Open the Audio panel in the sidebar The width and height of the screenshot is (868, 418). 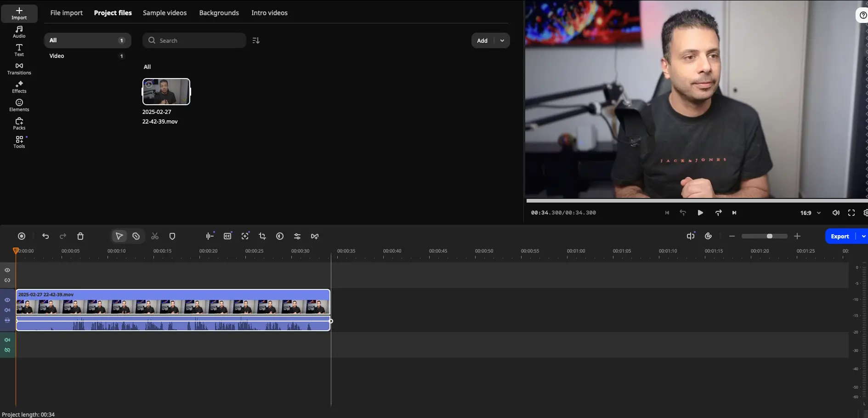(19, 31)
